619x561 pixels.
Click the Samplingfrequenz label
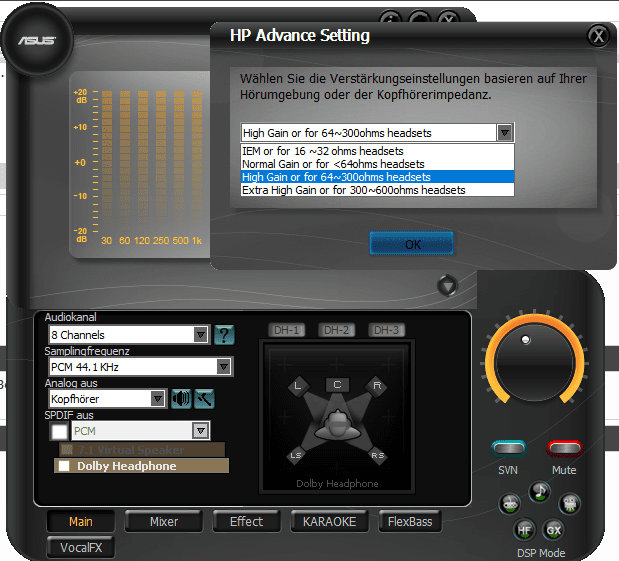[87, 351]
